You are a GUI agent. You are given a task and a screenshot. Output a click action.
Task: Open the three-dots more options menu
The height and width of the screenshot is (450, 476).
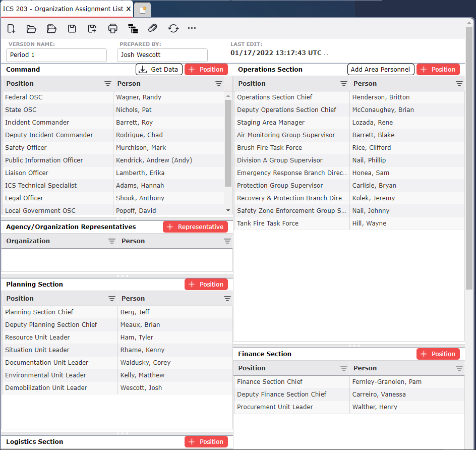click(192, 28)
